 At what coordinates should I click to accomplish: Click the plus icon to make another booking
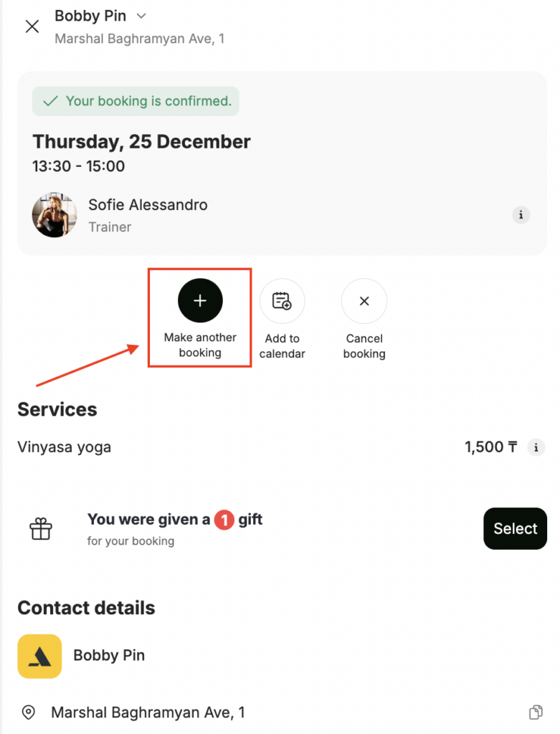click(200, 301)
